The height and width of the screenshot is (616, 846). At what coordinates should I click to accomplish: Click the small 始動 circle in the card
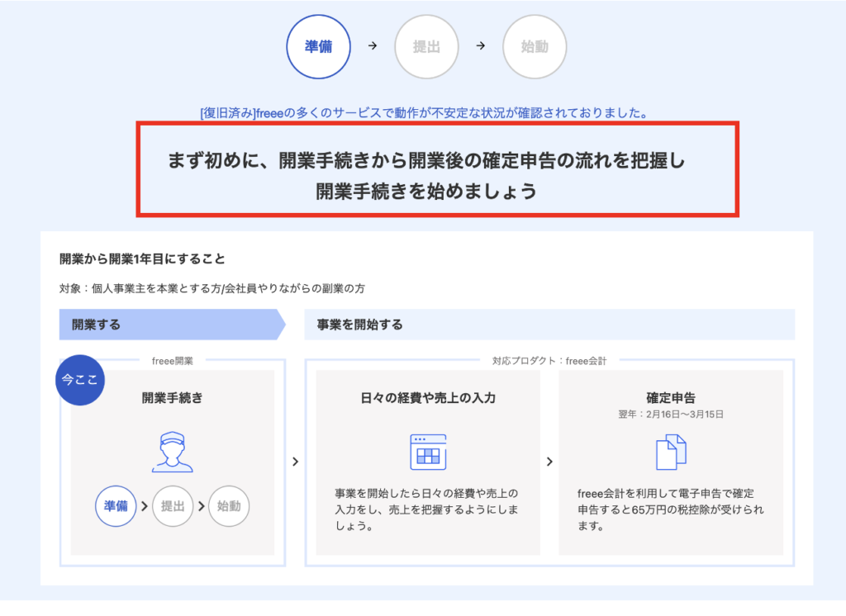coord(228,506)
